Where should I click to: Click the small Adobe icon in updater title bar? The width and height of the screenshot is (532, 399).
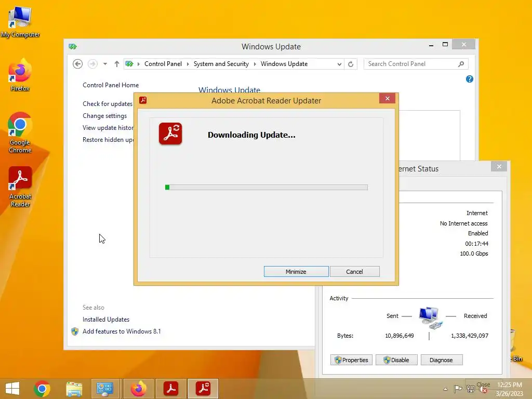click(143, 100)
